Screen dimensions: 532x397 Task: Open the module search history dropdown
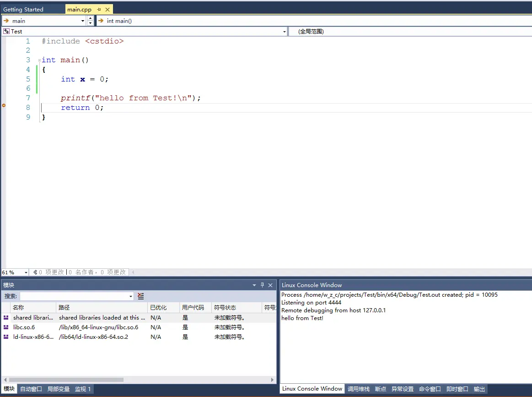(131, 296)
